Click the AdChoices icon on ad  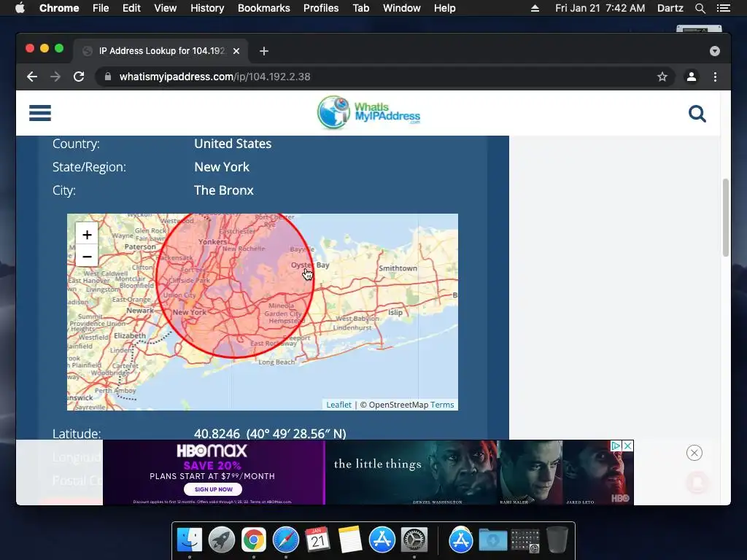[x=616, y=446]
